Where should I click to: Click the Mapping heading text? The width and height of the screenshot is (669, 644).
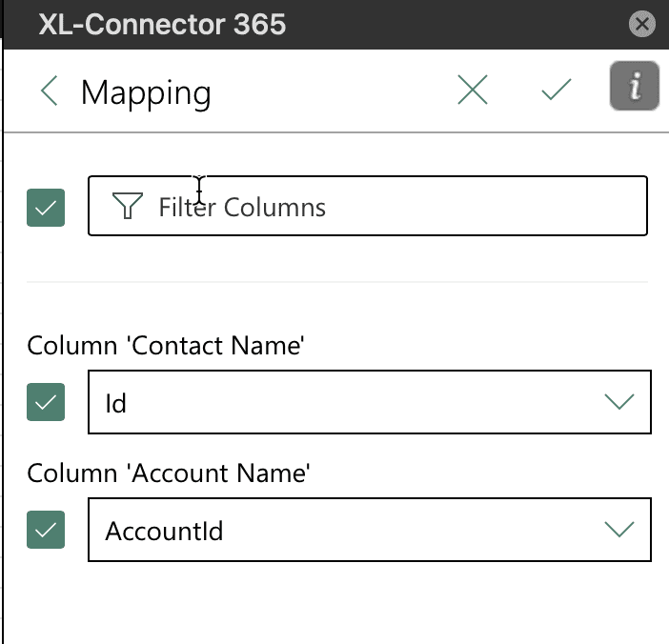[x=146, y=93]
